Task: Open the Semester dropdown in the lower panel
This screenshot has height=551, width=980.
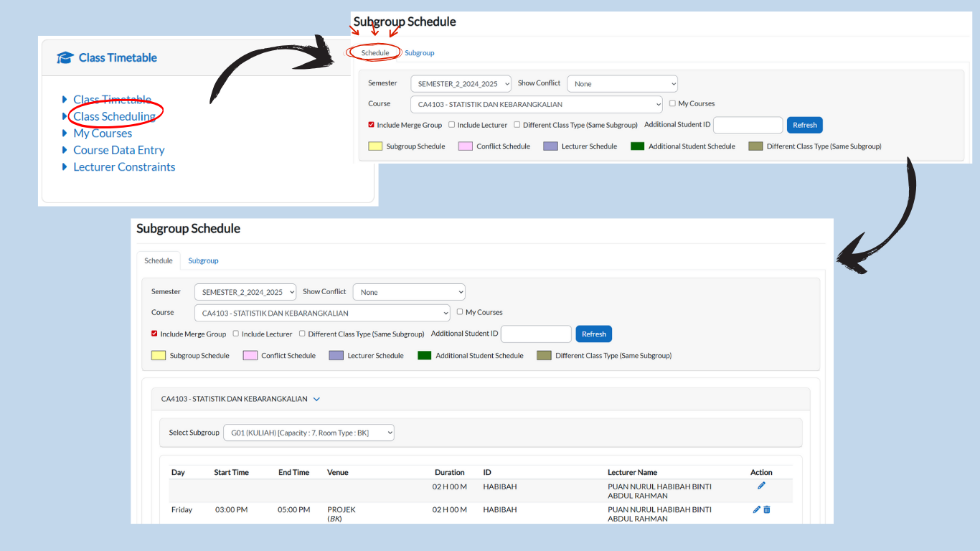Action: coord(245,292)
